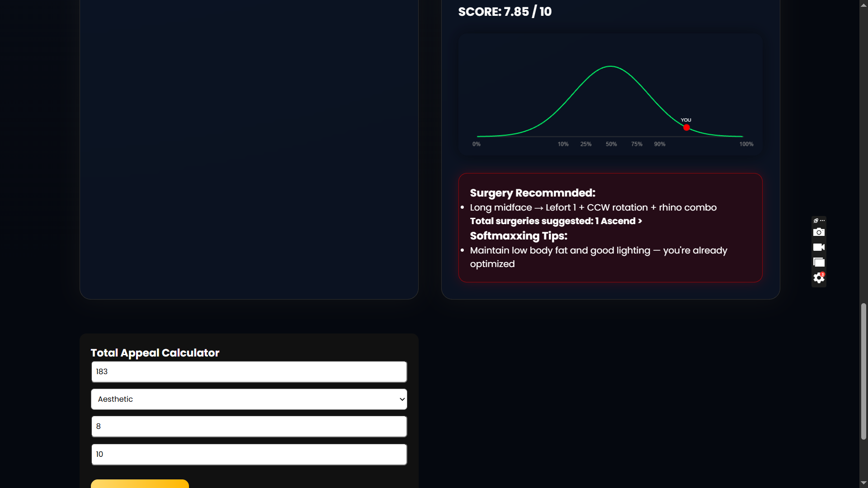868x488 pixels.
Task: Click the video recording icon
Action: tap(819, 247)
